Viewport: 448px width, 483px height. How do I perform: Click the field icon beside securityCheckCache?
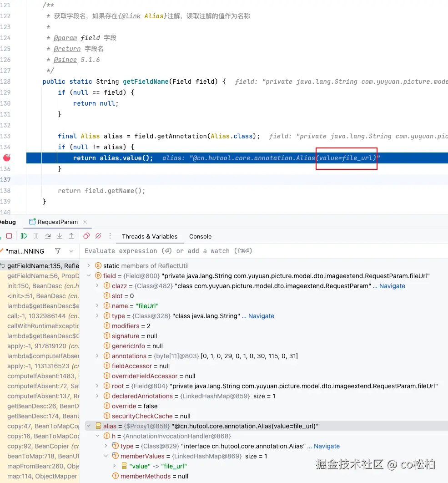[107, 416]
